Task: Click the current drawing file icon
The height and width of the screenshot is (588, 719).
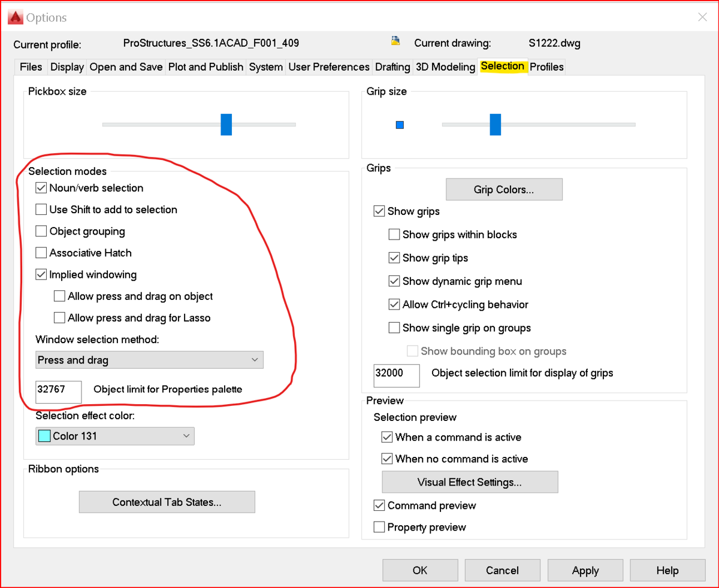Action: click(x=395, y=42)
